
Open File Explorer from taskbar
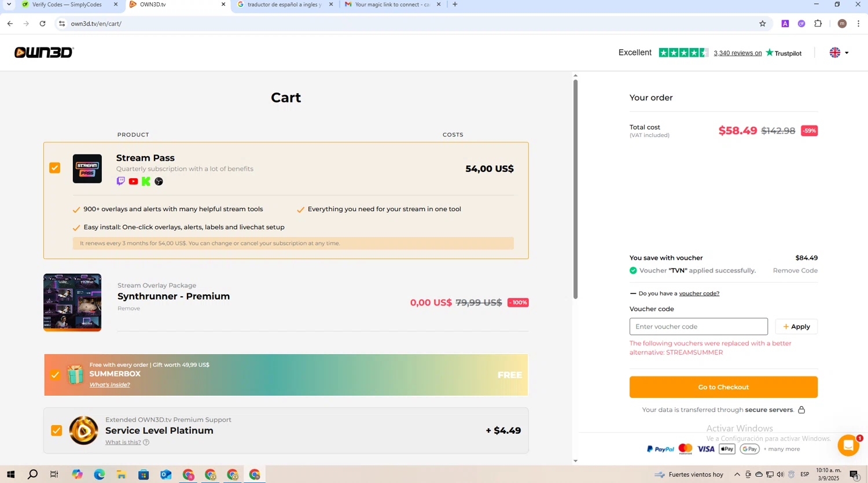coord(122,474)
